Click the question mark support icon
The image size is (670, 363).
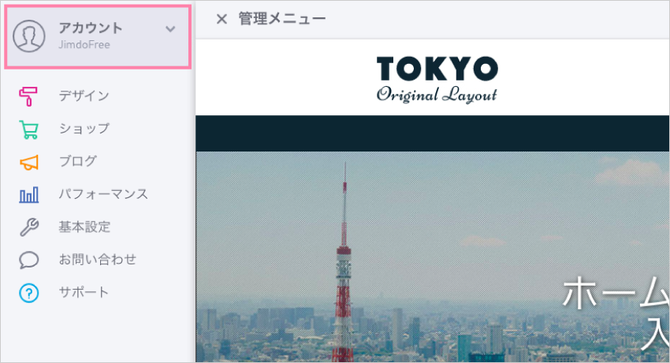click(29, 293)
